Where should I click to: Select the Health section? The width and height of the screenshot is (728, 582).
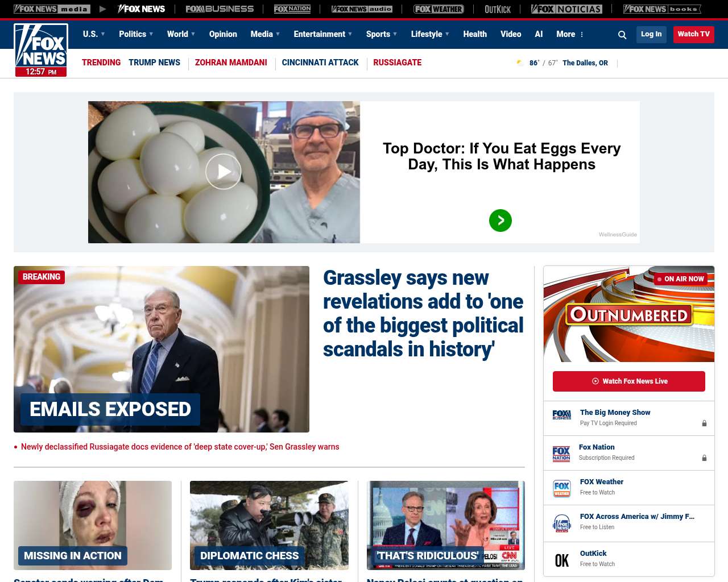tap(475, 34)
